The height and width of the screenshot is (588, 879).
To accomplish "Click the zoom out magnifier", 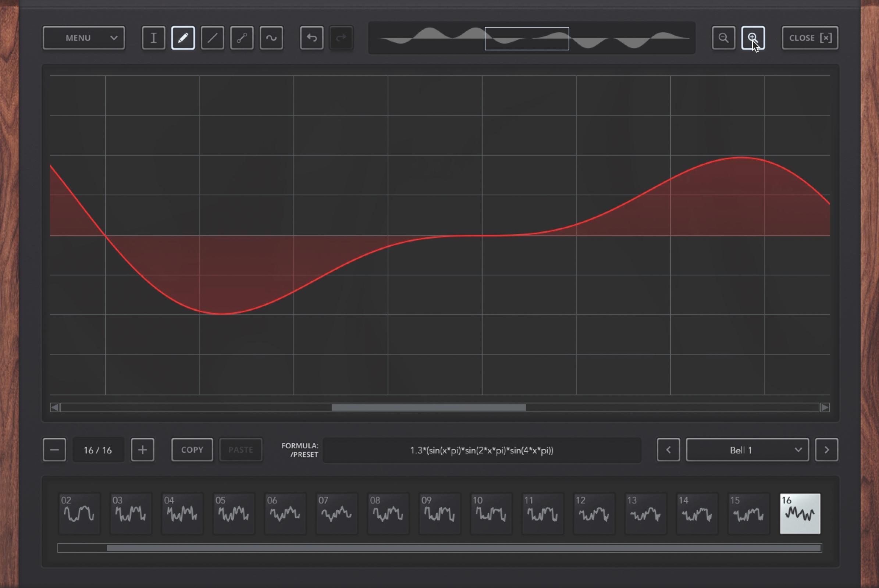I will (x=723, y=38).
